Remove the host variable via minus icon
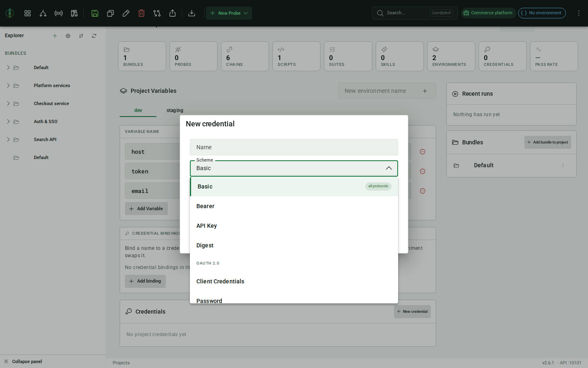The height and width of the screenshot is (368, 588). [423, 152]
